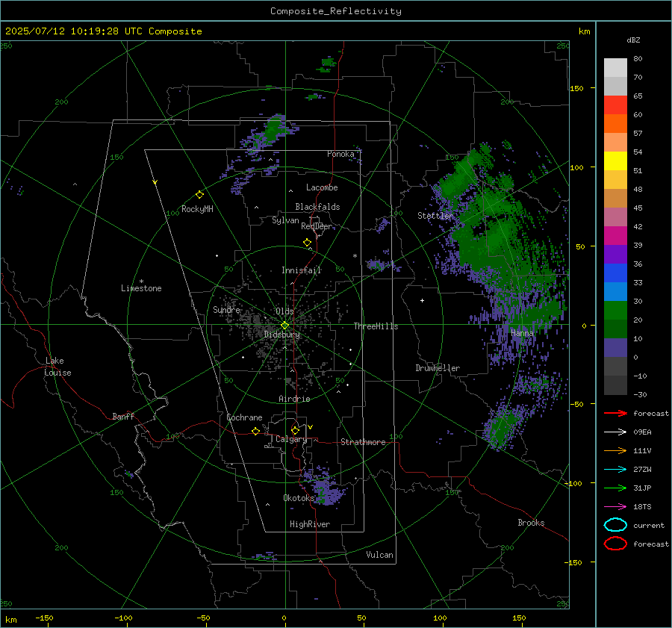Click the HighRiver label

point(310,524)
